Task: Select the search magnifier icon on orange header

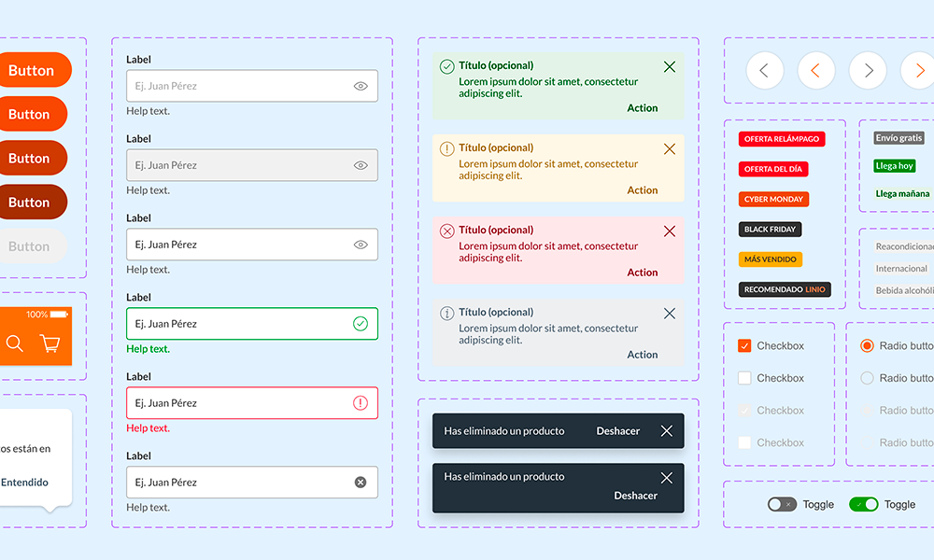Action: [x=14, y=343]
